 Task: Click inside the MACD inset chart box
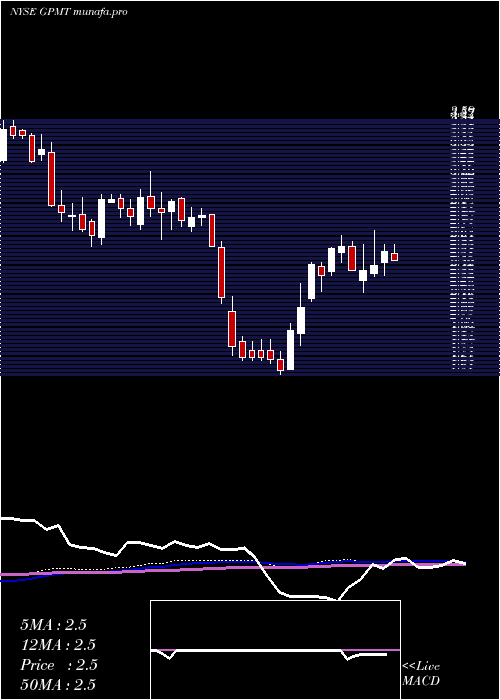click(x=275, y=650)
